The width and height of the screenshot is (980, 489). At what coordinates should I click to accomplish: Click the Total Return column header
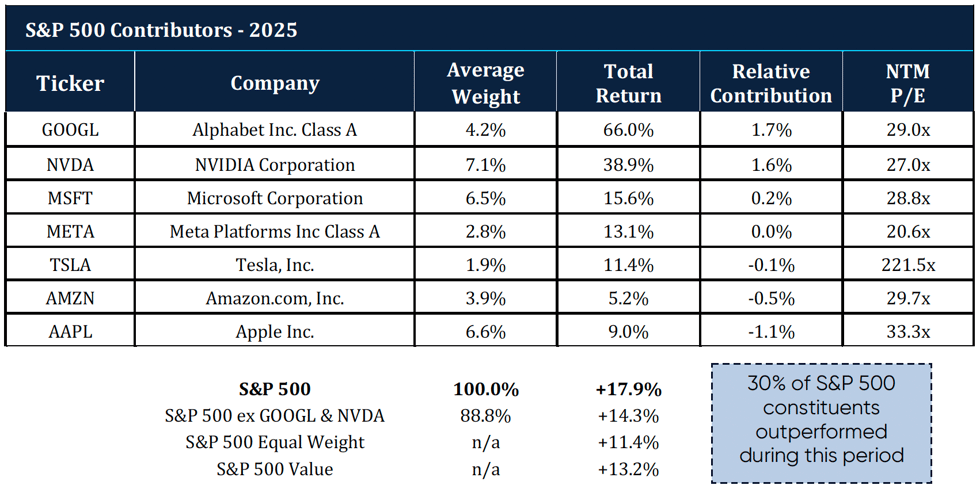(x=629, y=83)
